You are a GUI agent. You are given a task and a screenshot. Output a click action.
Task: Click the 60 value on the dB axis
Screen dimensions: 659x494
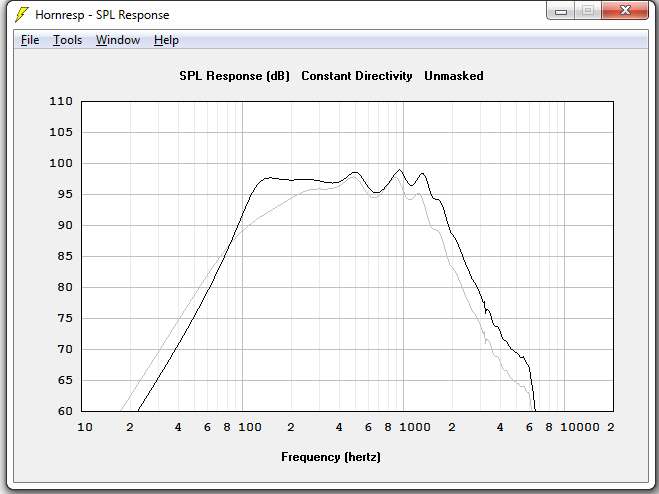[x=65, y=411]
